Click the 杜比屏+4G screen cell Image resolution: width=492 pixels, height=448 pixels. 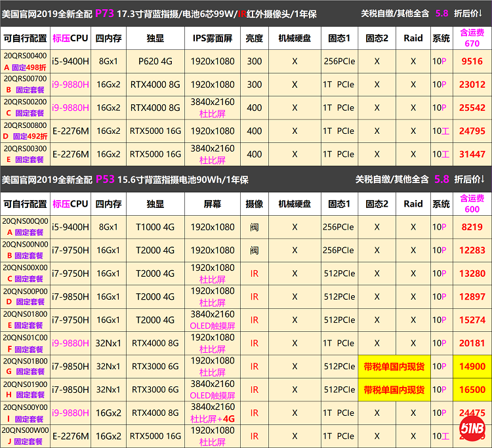coord(212,418)
